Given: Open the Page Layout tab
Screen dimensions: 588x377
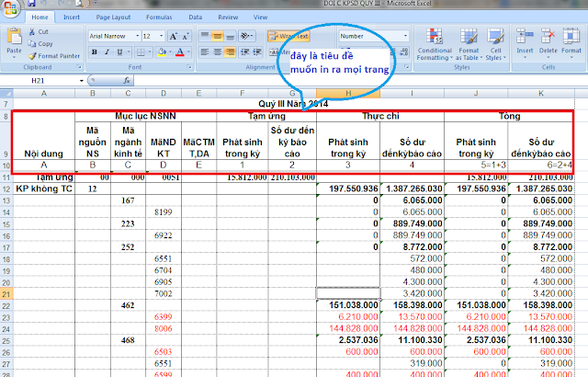Looking at the screenshot, I should (113, 17).
